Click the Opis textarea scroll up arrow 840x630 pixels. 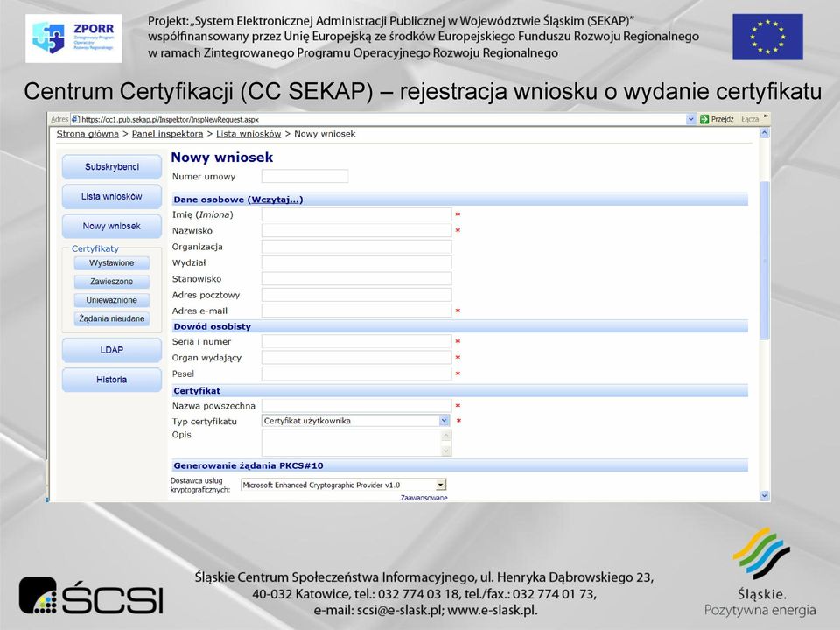446,436
